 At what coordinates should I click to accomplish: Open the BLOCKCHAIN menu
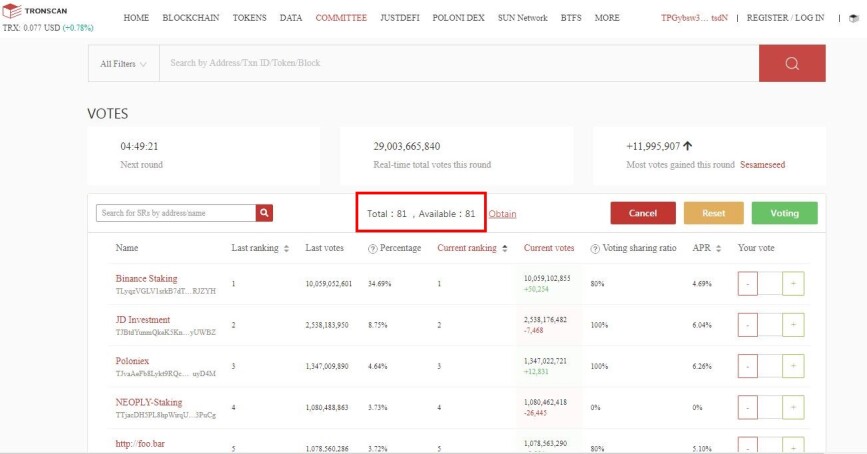(x=191, y=18)
